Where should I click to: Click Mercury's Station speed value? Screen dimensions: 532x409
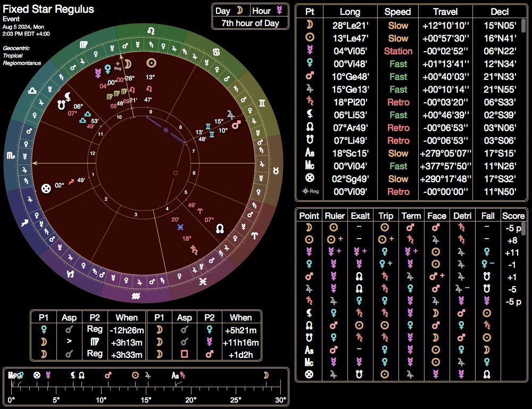398,51
